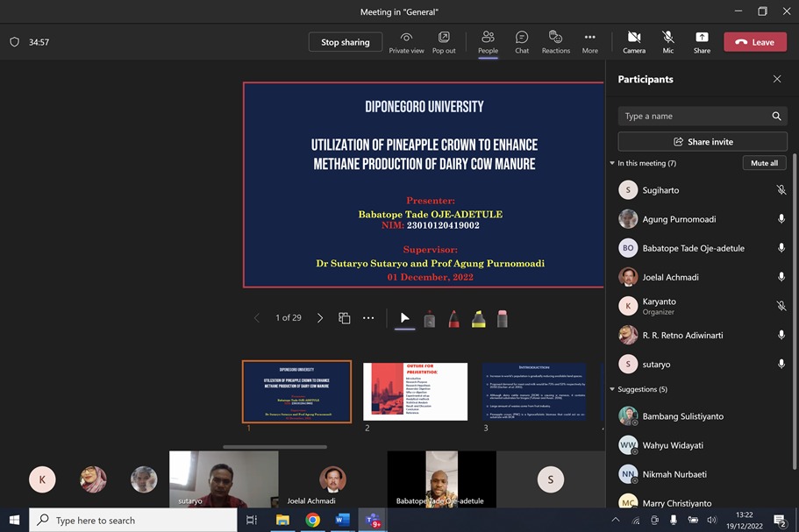This screenshot has height=532, width=799.
Task: Select the yellow highlighter tool
Action: 478,318
